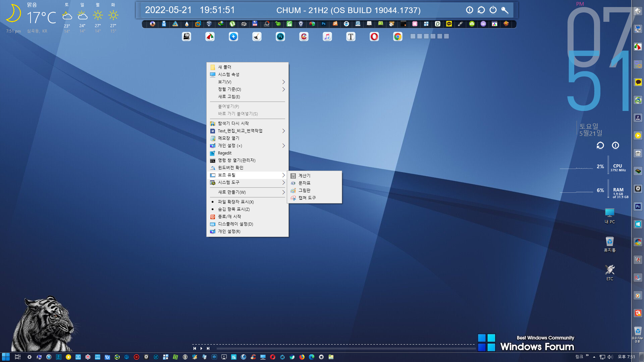Open the blue lightning-bolt dock icon
This screenshot has height=362, width=644.
(233, 37)
